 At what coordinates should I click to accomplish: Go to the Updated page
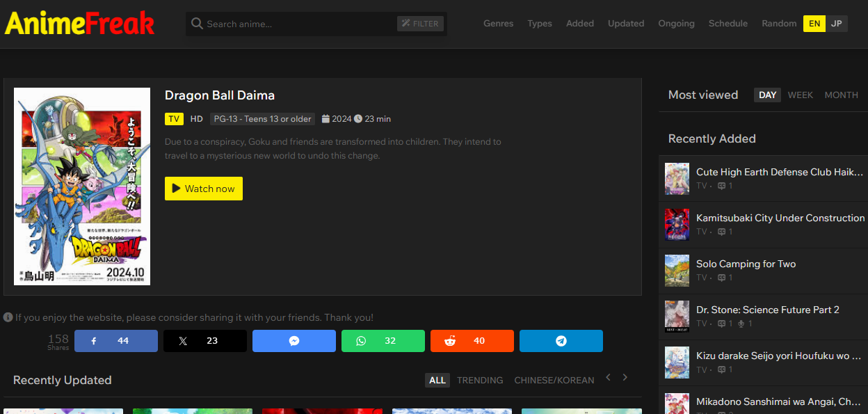click(626, 24)
